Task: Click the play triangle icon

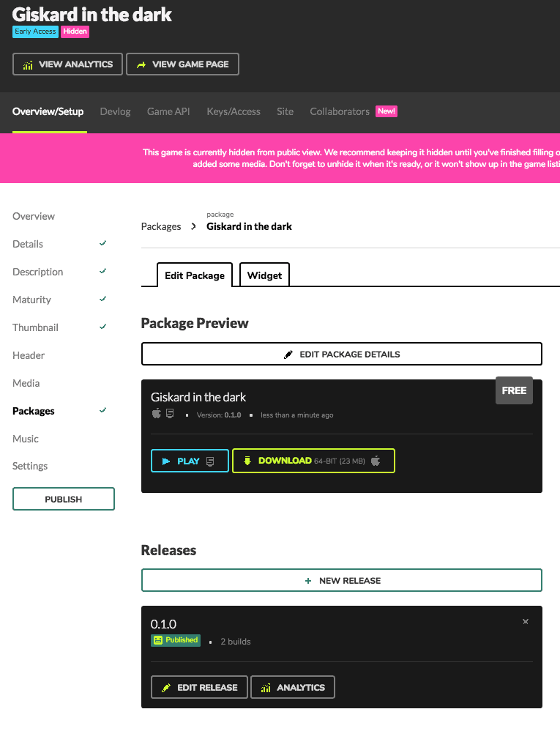Action: click(x=166, y=461)
